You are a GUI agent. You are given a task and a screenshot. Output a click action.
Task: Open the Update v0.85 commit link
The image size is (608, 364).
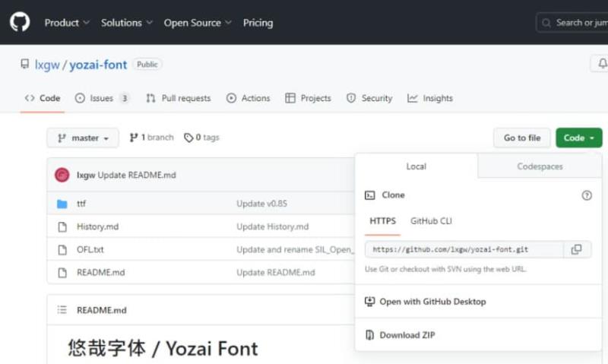coord(261,204)
